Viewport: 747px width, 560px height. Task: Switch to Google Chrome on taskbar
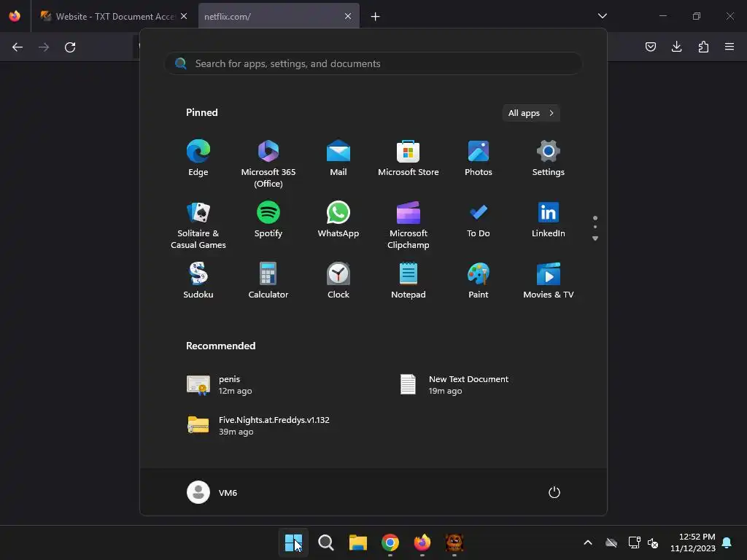390,542
